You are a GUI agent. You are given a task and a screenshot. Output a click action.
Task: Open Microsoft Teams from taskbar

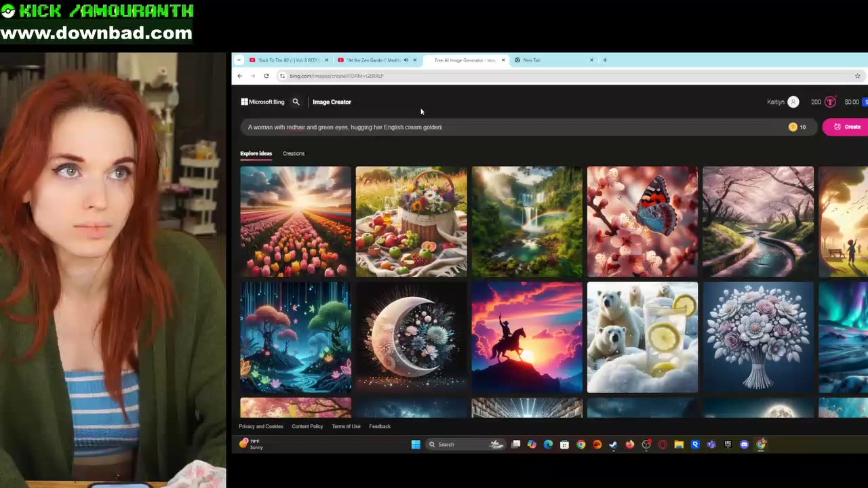(x=711, y=445)
